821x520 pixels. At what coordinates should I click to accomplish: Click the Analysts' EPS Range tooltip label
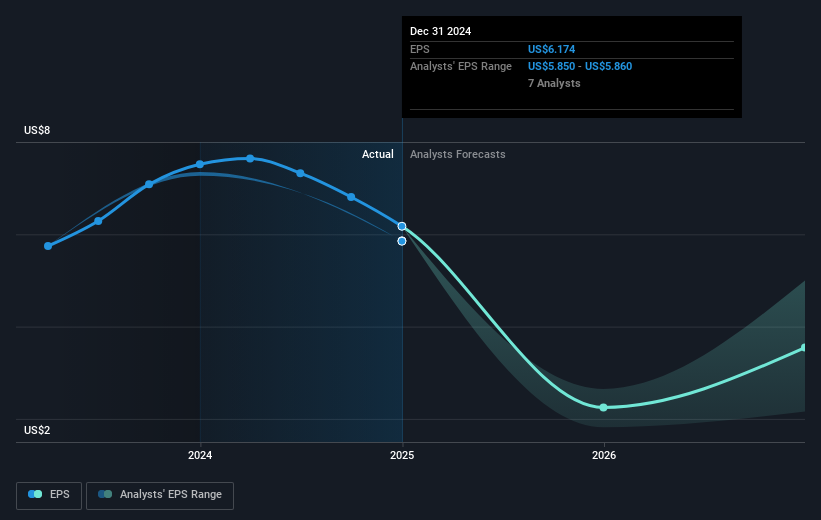[461, 67]
